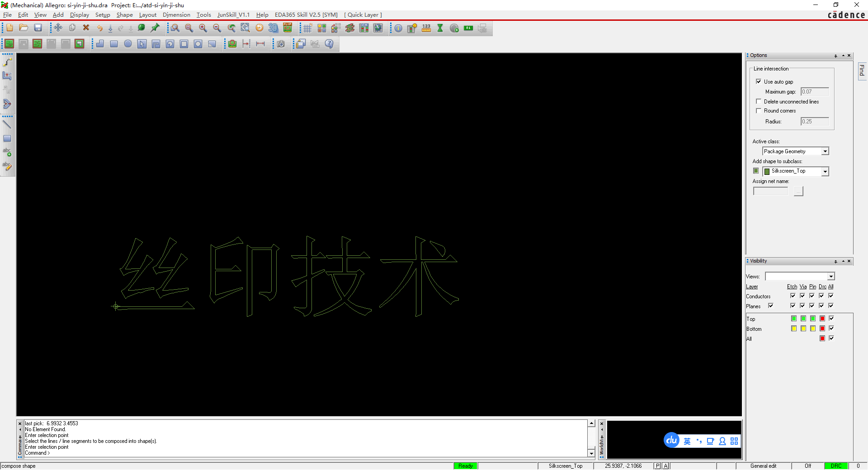Open the Dimension menu
This screenshot has width=868, height=470.
[x=176, y=15]
